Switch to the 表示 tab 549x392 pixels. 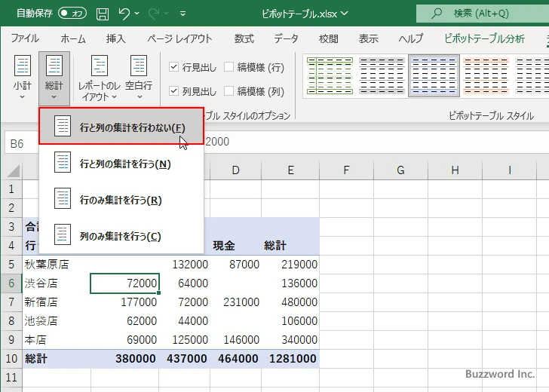coord(368,38)
